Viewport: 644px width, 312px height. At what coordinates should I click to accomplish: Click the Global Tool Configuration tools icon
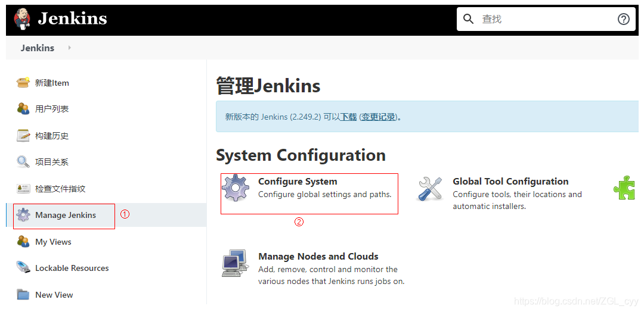[429, 188]
